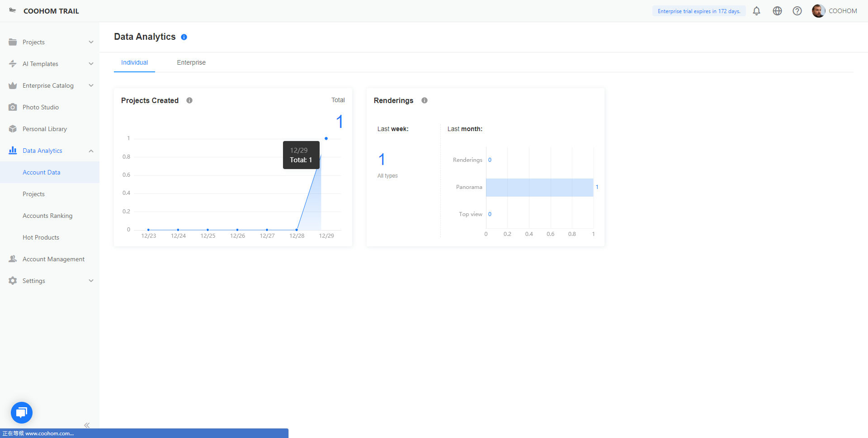This screenshot has height=438, width=868.
Task: Go to Hot Products page
Action: pyautogui.click(x=41, y=237)
